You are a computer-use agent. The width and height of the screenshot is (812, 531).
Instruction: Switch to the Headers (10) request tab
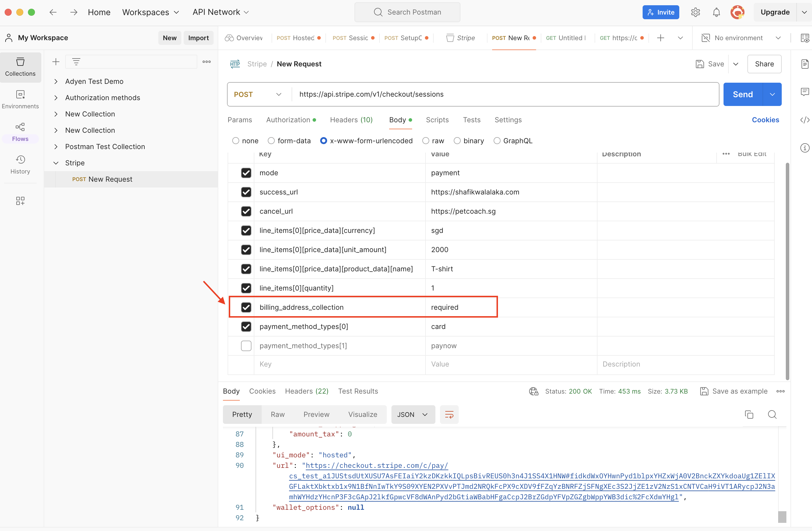351,120
